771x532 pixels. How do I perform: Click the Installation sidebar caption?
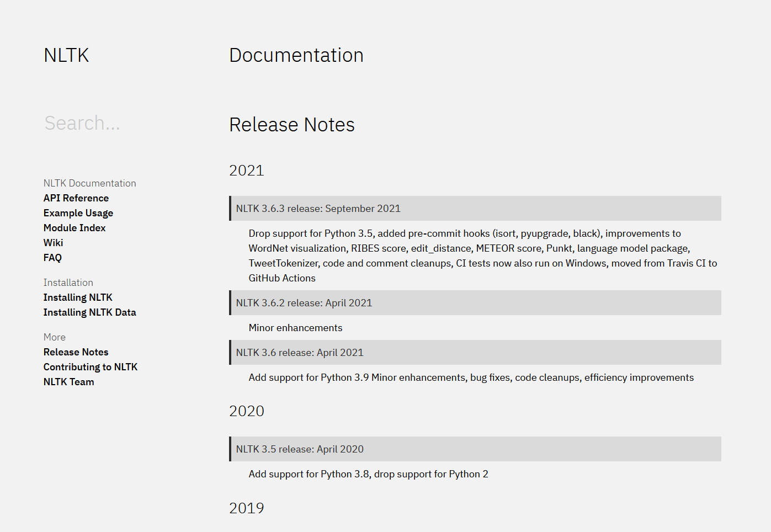point(68,283)
